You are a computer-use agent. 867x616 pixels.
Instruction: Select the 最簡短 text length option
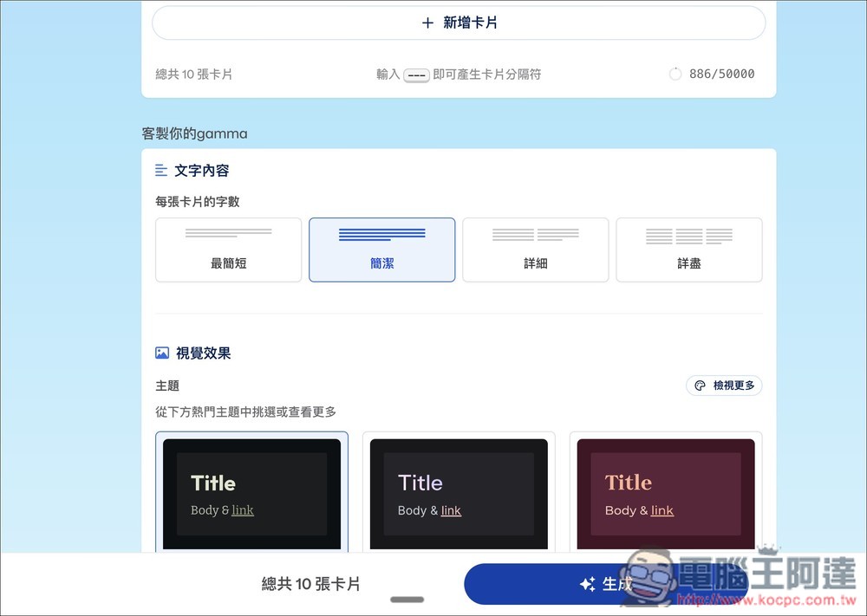tap(228, 250)
